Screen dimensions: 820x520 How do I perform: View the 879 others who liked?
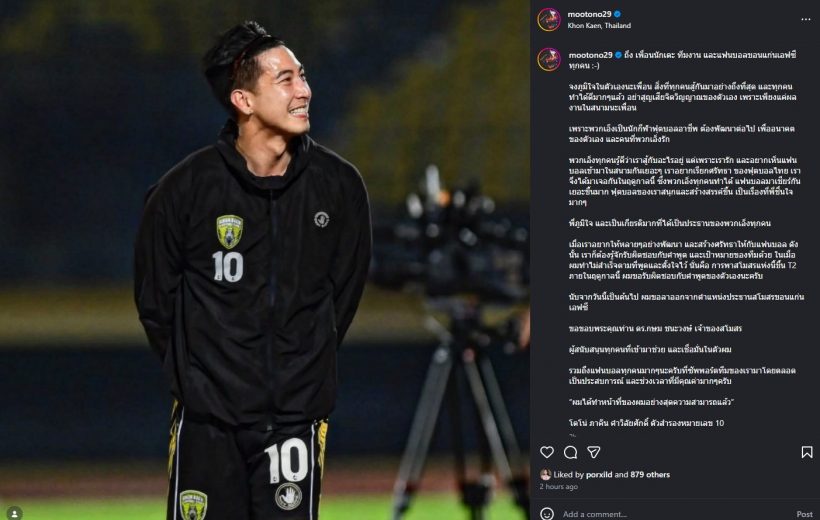(650, 474)
